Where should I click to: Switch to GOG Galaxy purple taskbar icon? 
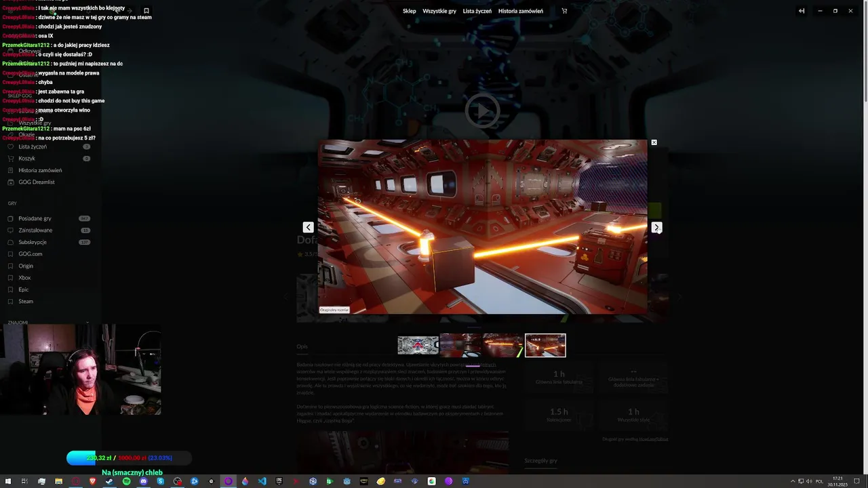tap(228, 481)
